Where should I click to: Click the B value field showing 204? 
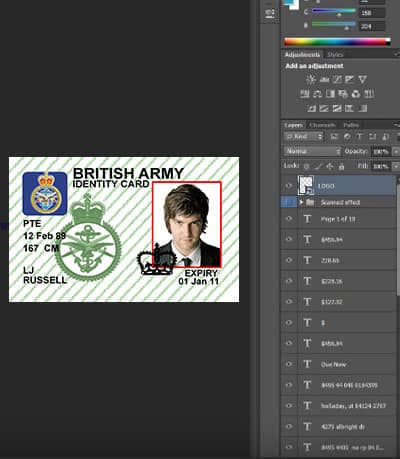click(x=372, y=26)
